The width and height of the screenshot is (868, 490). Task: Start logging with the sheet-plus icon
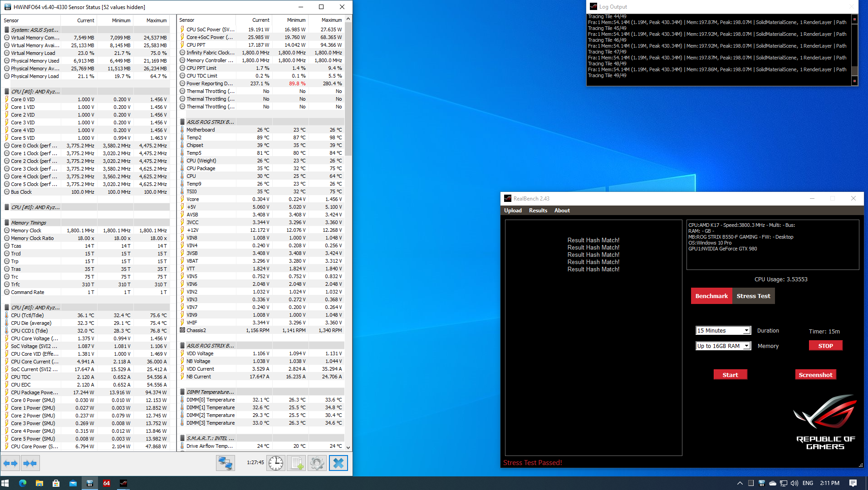(x=296, y=463)
